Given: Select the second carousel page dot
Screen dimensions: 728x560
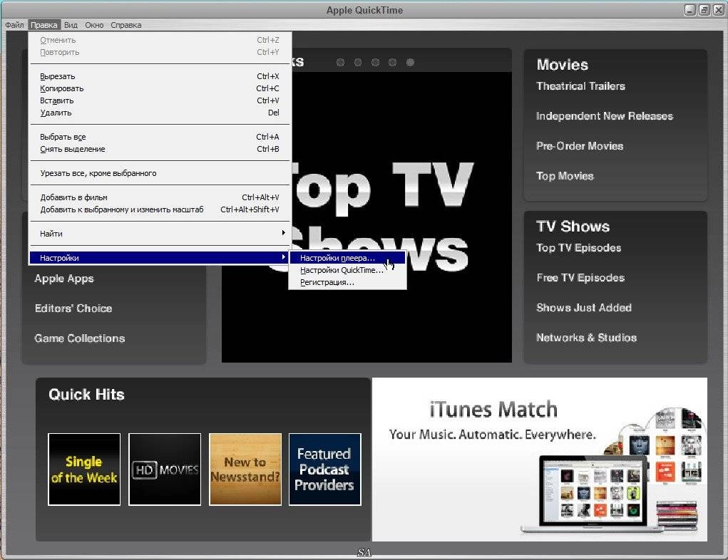Looking at the screenshot, I should click(358, 62).
